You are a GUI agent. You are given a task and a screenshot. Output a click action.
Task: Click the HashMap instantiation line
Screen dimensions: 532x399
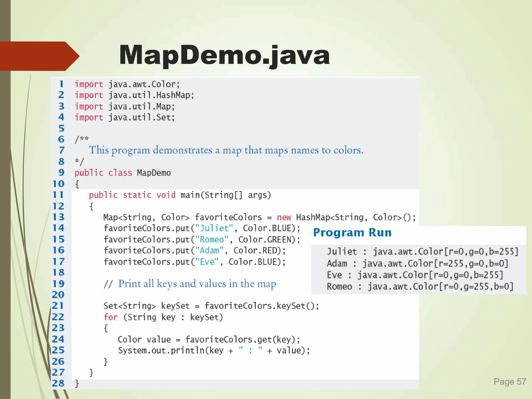(x=259, y=217)
